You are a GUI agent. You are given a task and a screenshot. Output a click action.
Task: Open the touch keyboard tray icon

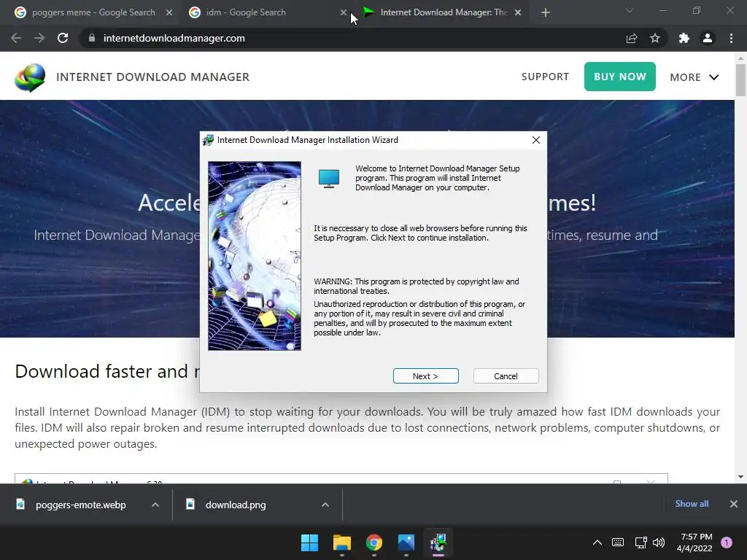[618, 542]
